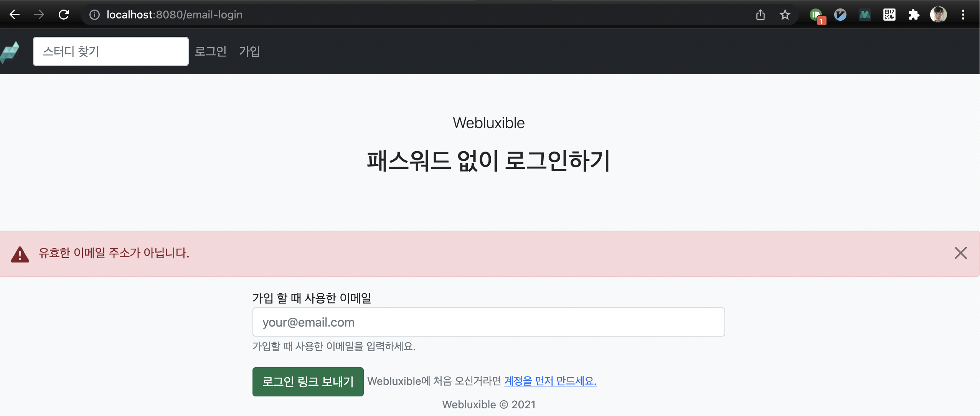
Task: Click the browser back arrow
Action: point(15,15)
